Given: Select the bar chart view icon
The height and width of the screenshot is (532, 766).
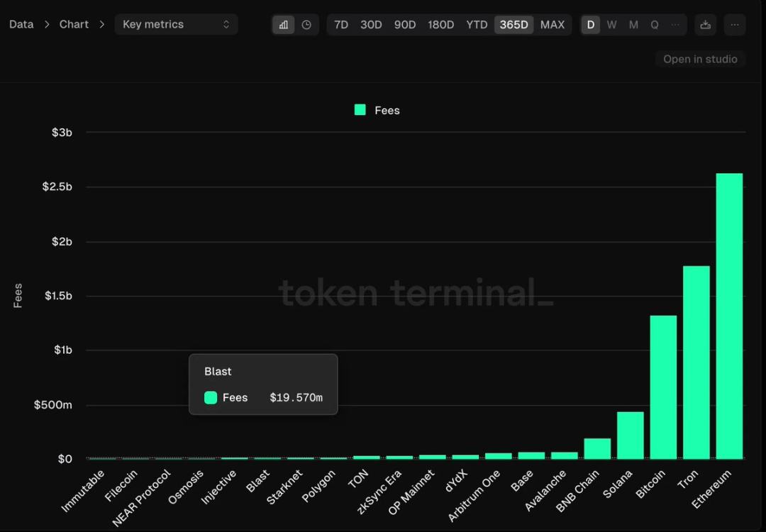Looking at the screenshot, I should coord(283,25).
